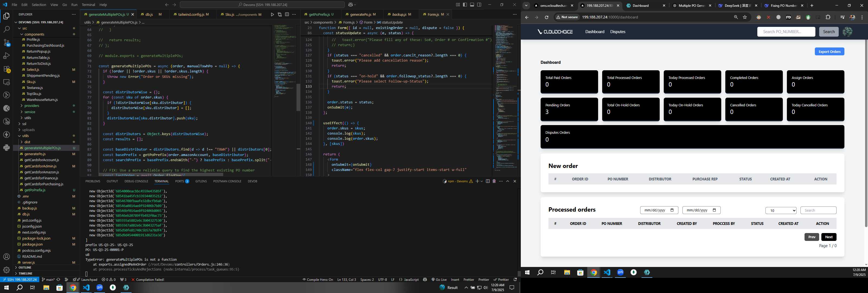Open the Dashboard nav link

595,32
